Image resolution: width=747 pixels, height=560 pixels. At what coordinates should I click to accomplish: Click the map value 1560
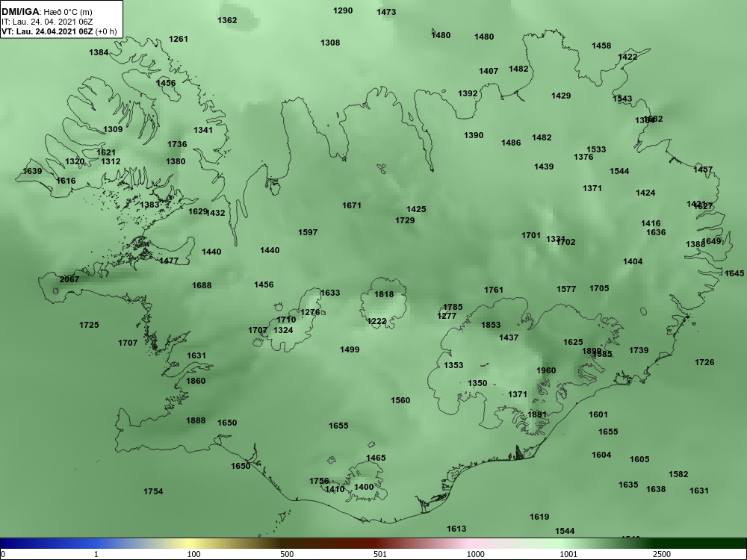pos(400,400)
